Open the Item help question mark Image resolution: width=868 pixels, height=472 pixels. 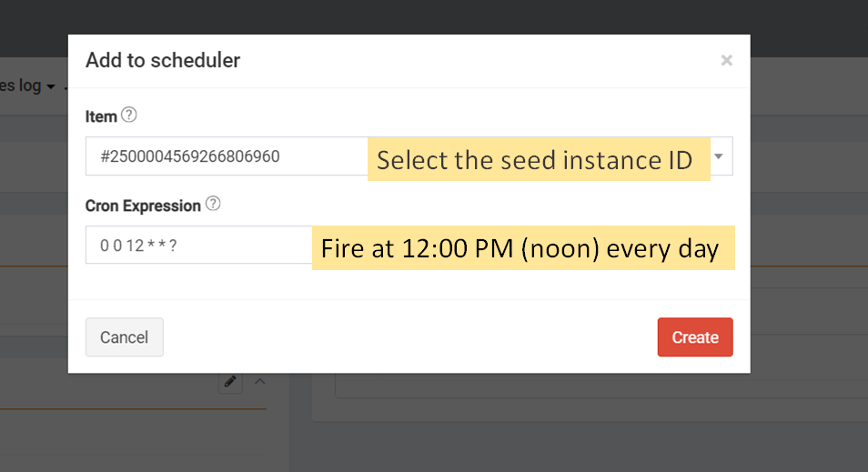[129, 115]
